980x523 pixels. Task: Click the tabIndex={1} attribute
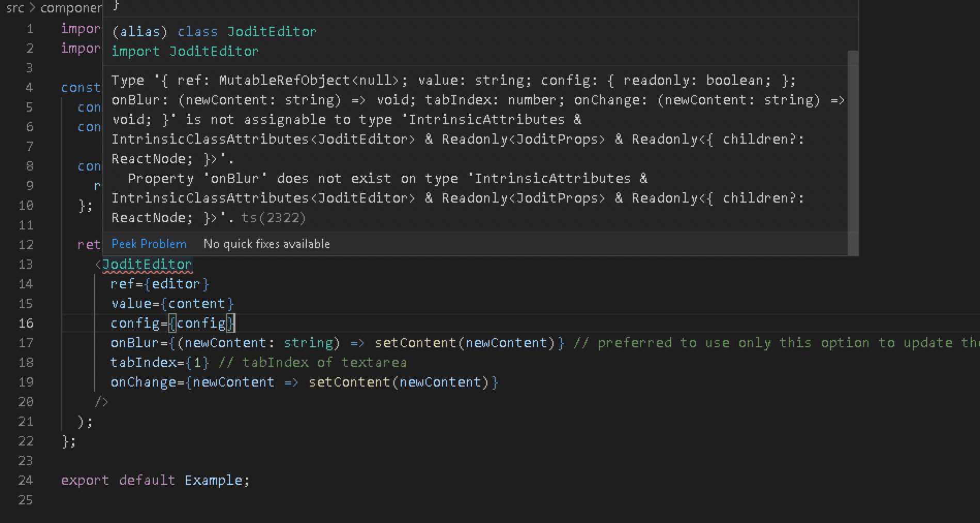[x=160, y=363]
